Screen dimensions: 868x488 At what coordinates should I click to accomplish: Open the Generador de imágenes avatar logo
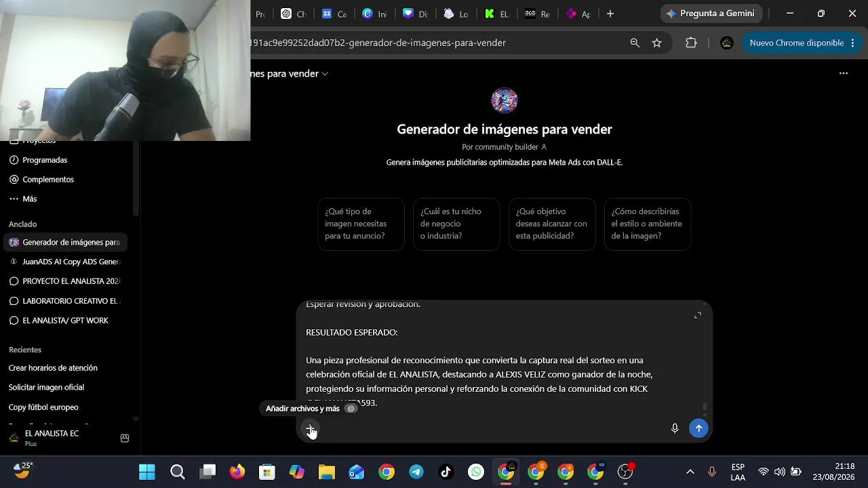(x=505, y=100)
